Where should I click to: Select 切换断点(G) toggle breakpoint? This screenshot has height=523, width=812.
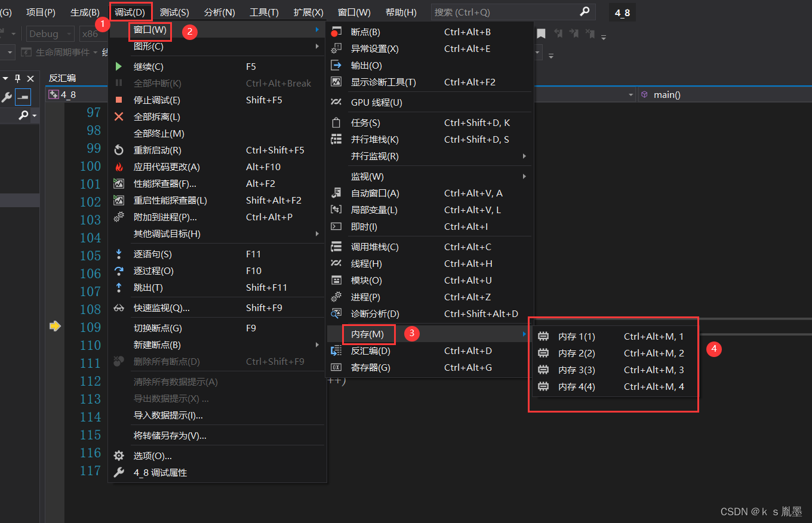pyautogui.click(x=217, y=328)
